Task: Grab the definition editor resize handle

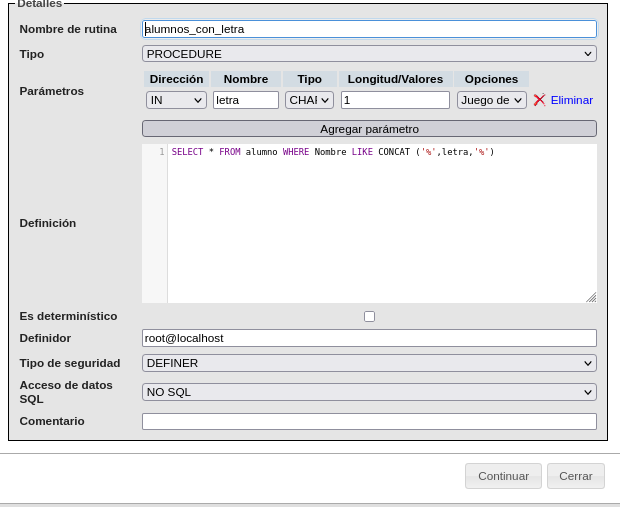Action: pos(591,297)
